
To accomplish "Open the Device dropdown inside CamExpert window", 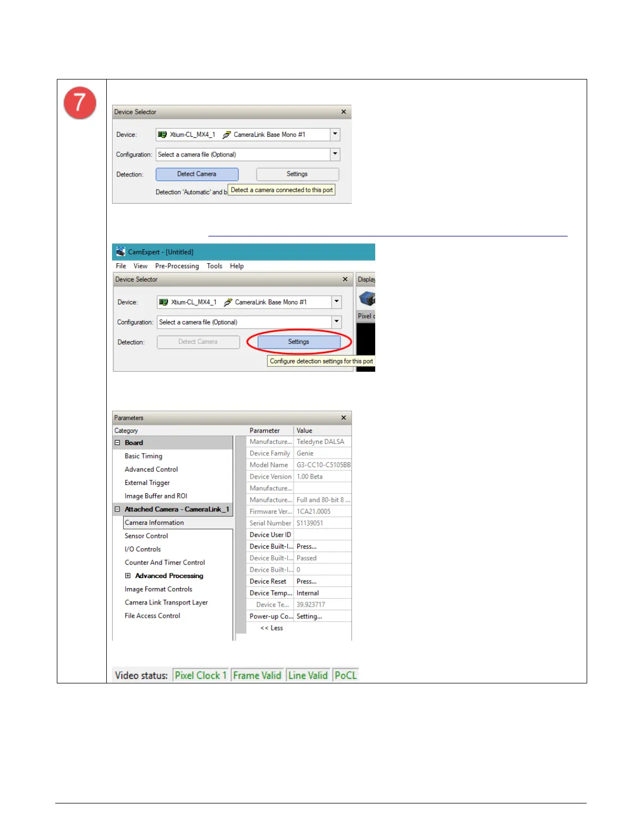I will click(337, 302).
